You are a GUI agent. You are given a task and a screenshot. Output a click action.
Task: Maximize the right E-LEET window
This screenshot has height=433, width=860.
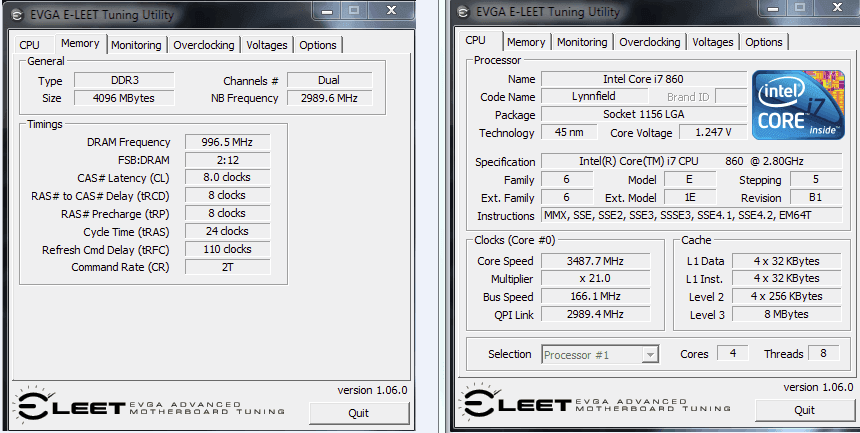pyautogui.click(x=800, y=8)
